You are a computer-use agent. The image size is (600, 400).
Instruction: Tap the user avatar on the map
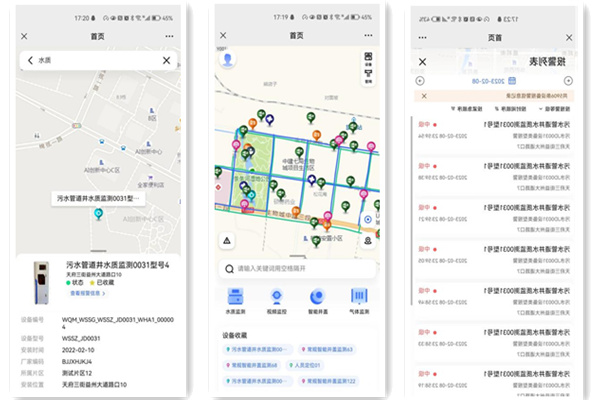coord(228,59)
